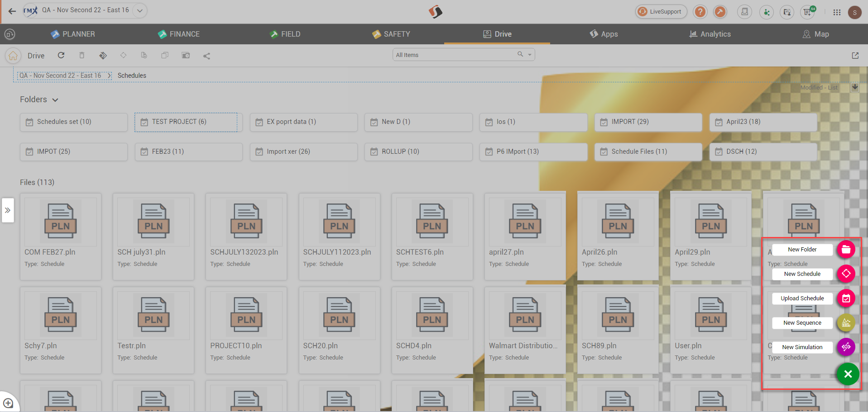
Task: Open Drive in external window icon
Action: point(855,56)
